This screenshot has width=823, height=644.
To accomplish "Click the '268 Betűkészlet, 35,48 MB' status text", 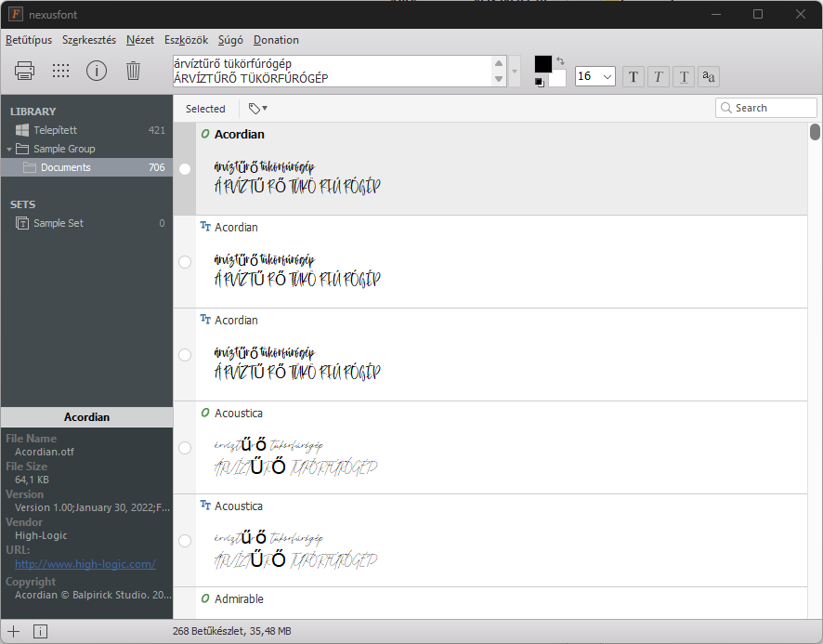I will 231,631.
